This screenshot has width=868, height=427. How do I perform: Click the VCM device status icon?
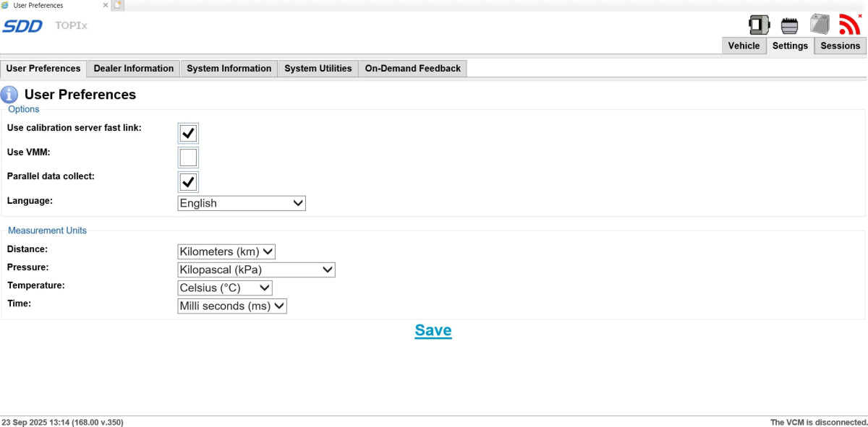pyautogui.click(x=759, y=25)
